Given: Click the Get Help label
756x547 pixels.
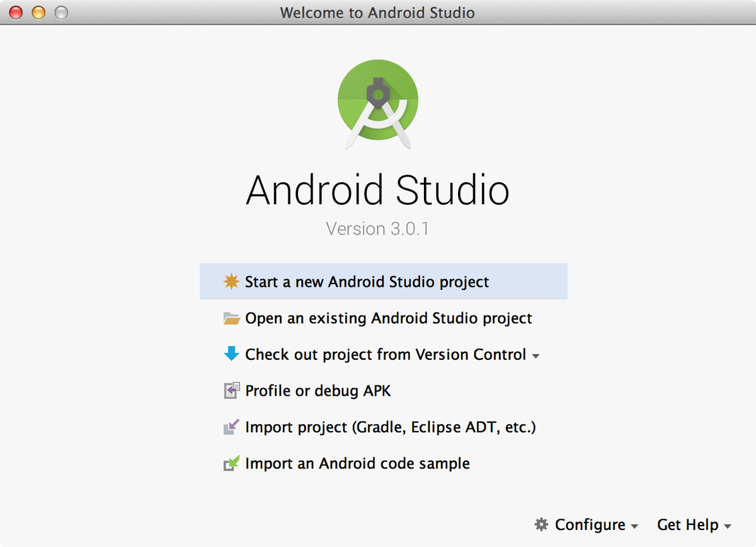Looking at the screenshot, I should click(688, 525).
